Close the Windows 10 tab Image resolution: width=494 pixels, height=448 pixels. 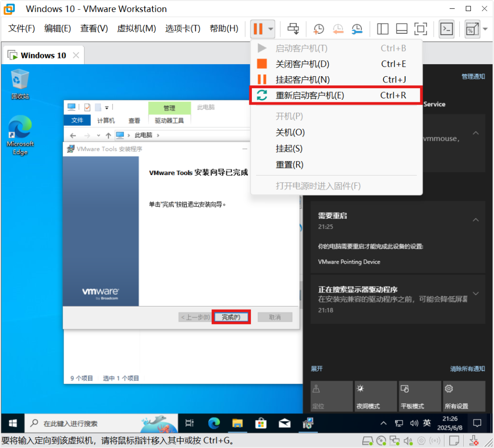pyautogui.click(x=76, y=55)
